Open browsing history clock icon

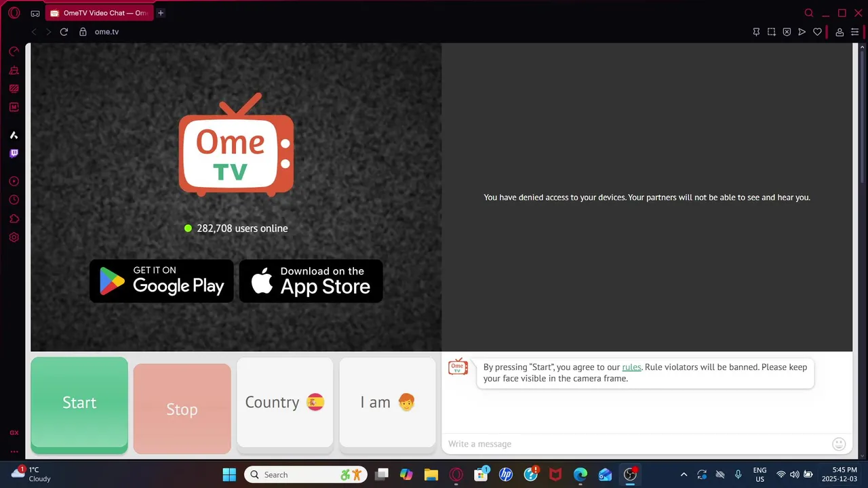pos(14,200)
